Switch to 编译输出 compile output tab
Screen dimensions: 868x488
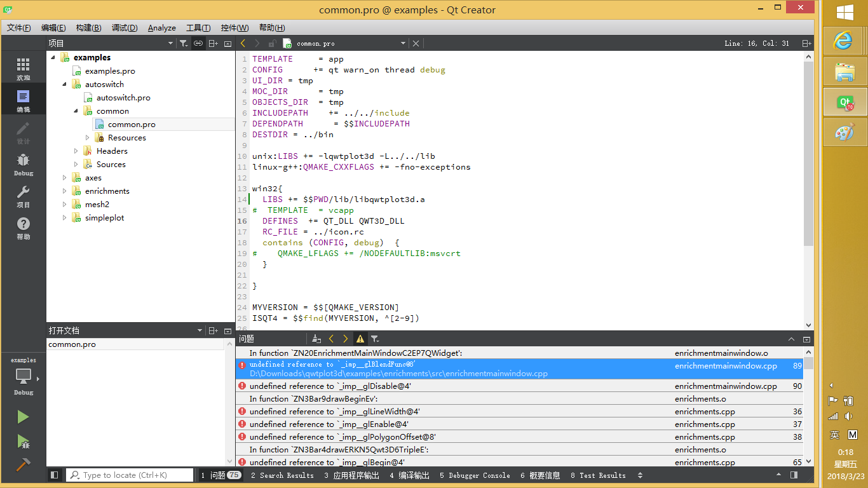click(x=410, y=475)
